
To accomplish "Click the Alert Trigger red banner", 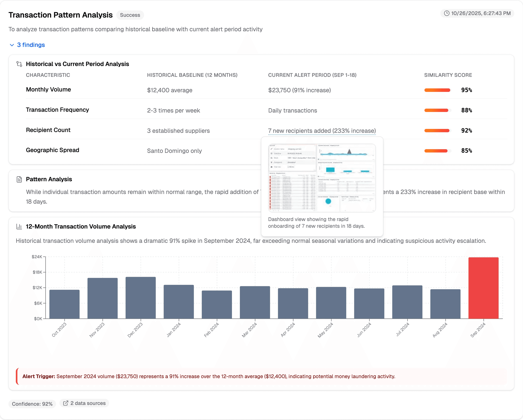I will [x=261, y=376].
